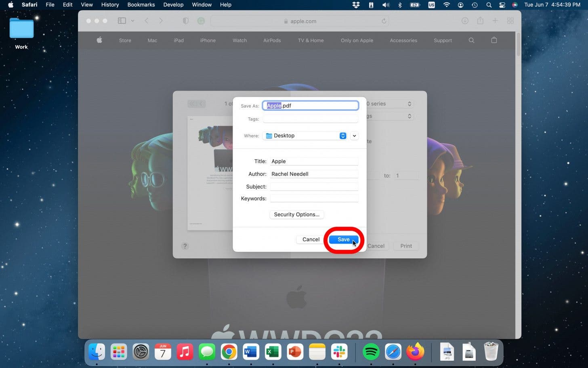
Task: Click Safari's Share toolbar icon
Action: (480, 21)
